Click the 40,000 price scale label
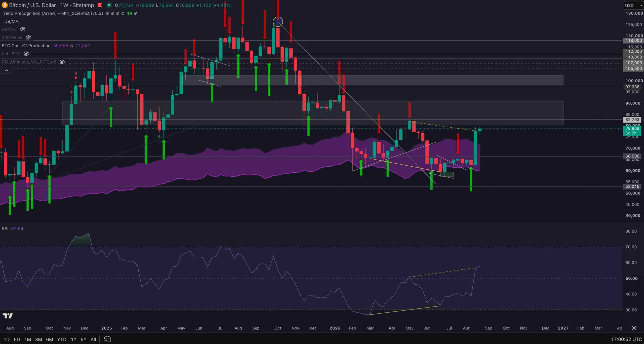 tap(633, 216)
